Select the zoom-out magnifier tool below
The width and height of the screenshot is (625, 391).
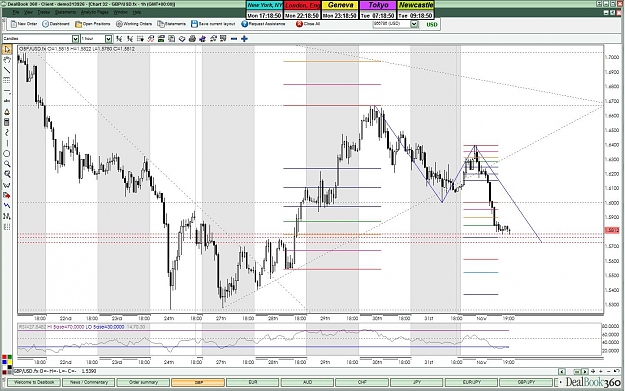[x=7, y=174]
